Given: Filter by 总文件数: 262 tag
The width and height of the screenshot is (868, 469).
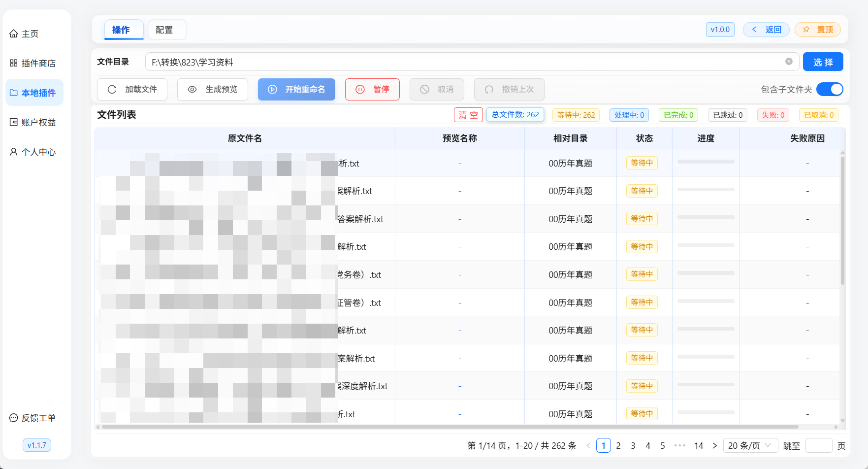Looking at the screenshot, I should click(515, 115).
